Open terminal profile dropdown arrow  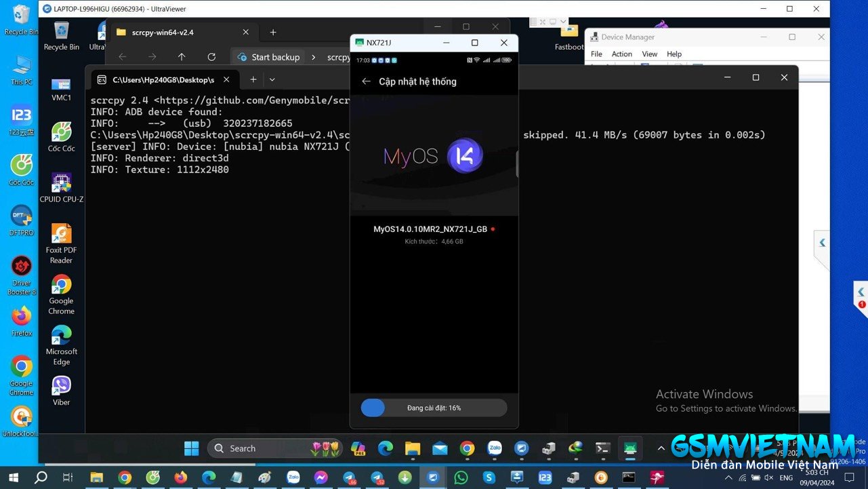(x=272, y=79)
